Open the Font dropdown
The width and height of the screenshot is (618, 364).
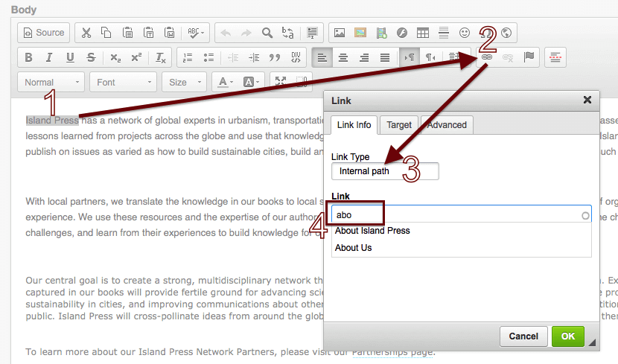coord(123,82)
